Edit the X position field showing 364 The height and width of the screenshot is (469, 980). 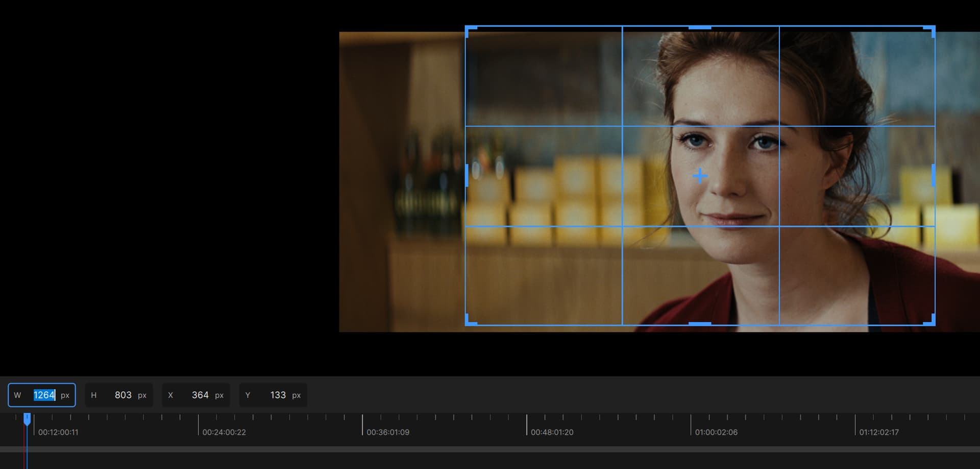pos(196,395)
